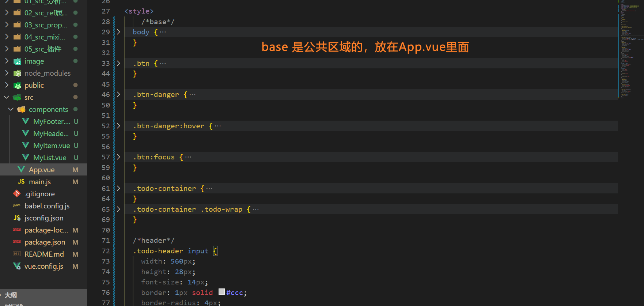Image resolution: width=644 pixels, height=306 pixels.
Task: Click line number 72 in the gutter
Action: pyautogui.click(x=106, y=251)
